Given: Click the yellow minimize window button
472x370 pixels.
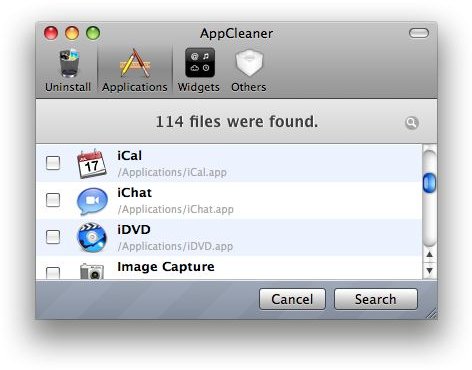Looking at the screenshot, I should pos(72,33).
